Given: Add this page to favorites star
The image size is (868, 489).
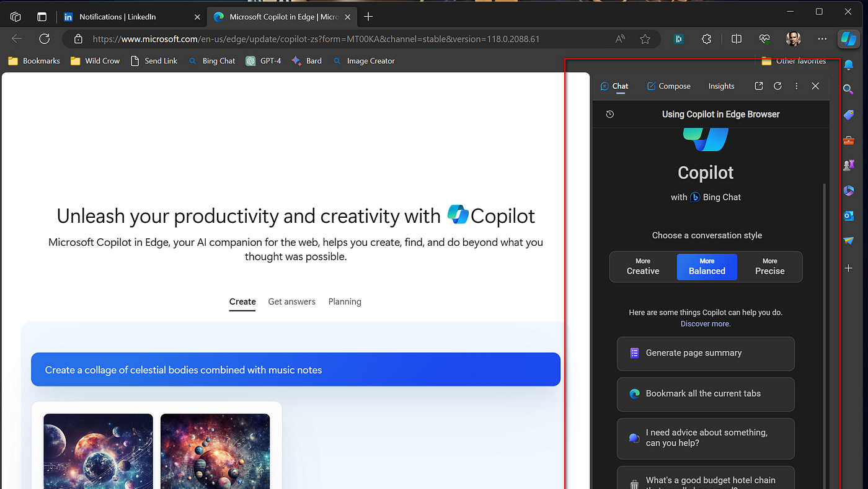Looking at the screenshot, I should tap(645, 39).
